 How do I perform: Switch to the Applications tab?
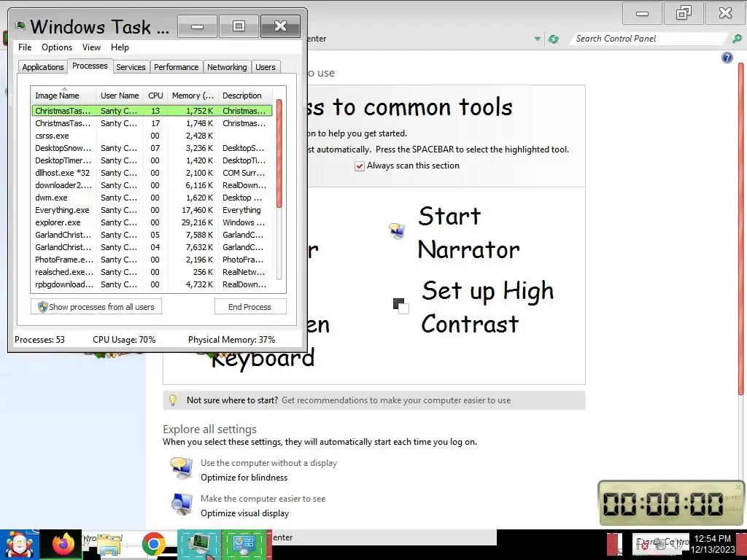43,67
